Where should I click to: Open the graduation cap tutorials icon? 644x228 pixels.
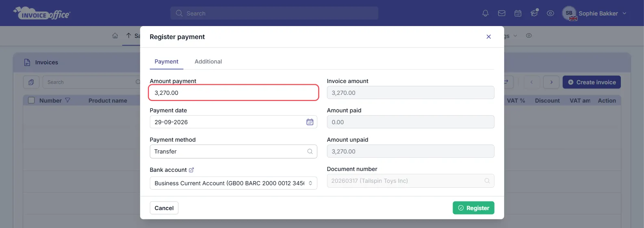click(x=534, y=13)
